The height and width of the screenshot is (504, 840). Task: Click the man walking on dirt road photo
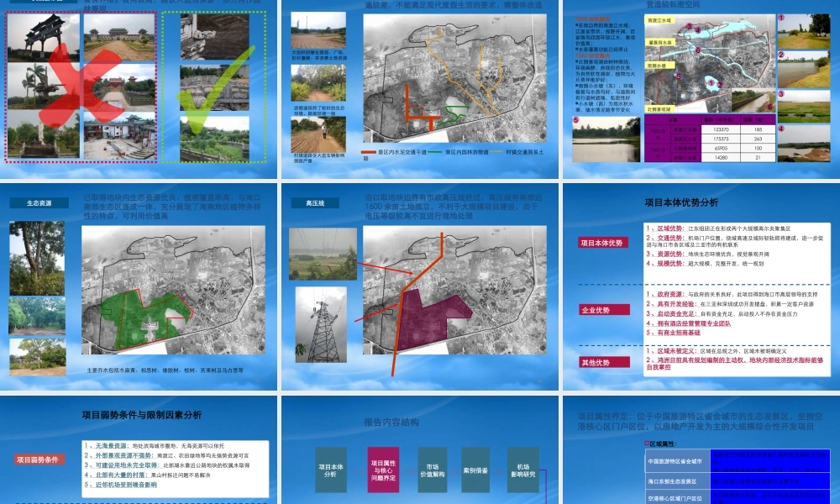[x=318, y=134]
